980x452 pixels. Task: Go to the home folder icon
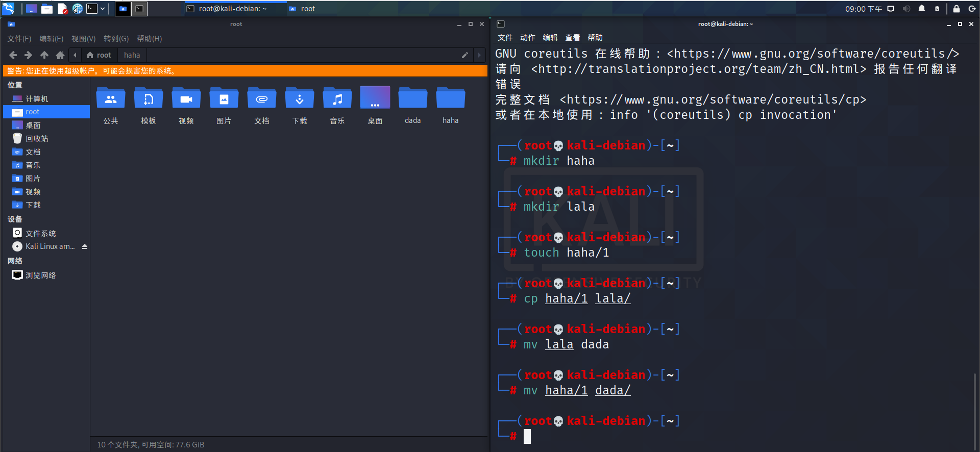point(60,55)
